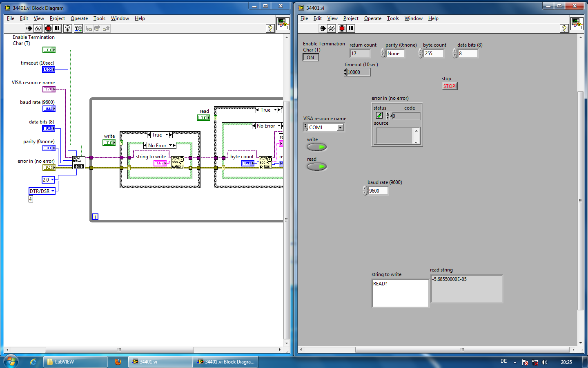588x368 pixels.
Task: Click the while loop iteration terminal
Action: [x=95, y=217]
